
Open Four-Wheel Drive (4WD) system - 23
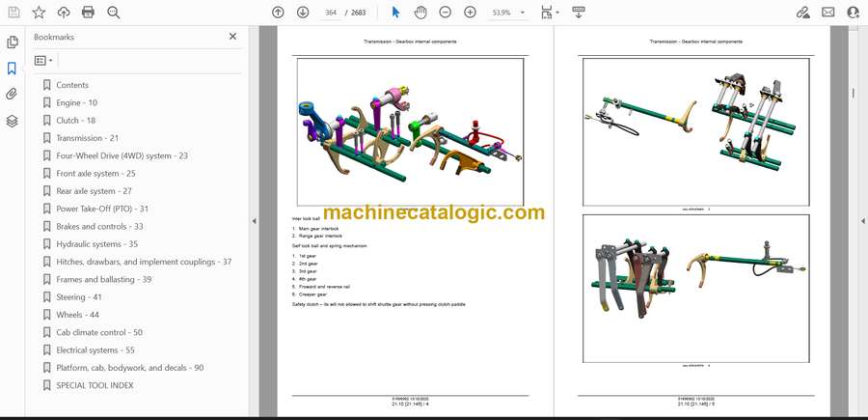[x=122, y=155]
